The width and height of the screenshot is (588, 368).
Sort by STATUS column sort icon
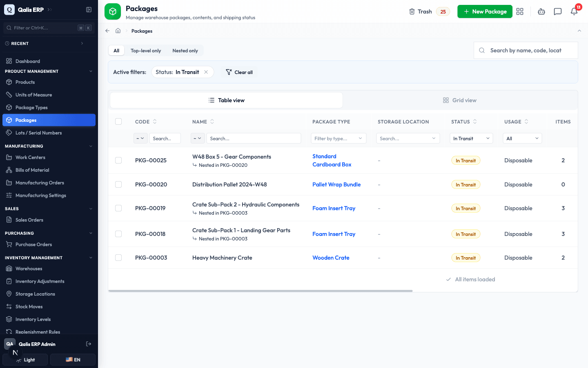(475, 121)
